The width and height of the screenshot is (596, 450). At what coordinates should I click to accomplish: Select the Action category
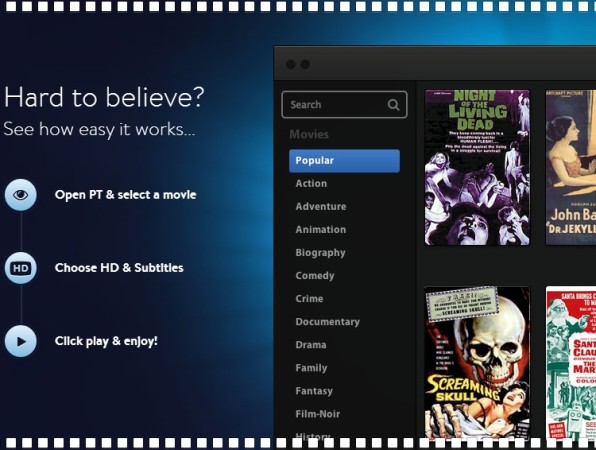[311, 184]
